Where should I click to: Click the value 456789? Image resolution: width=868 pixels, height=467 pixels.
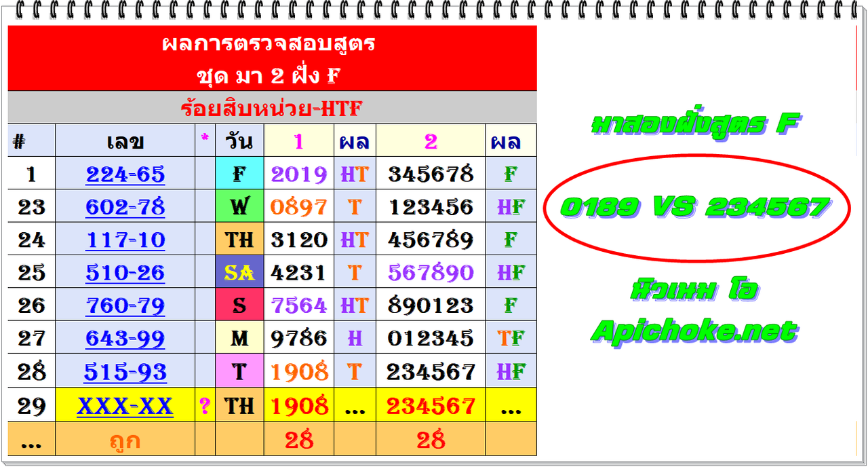(x=431, y=240)
